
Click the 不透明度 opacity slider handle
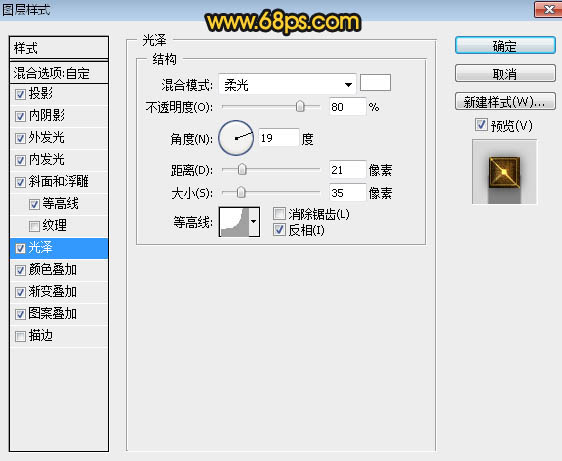coord(300,106)
